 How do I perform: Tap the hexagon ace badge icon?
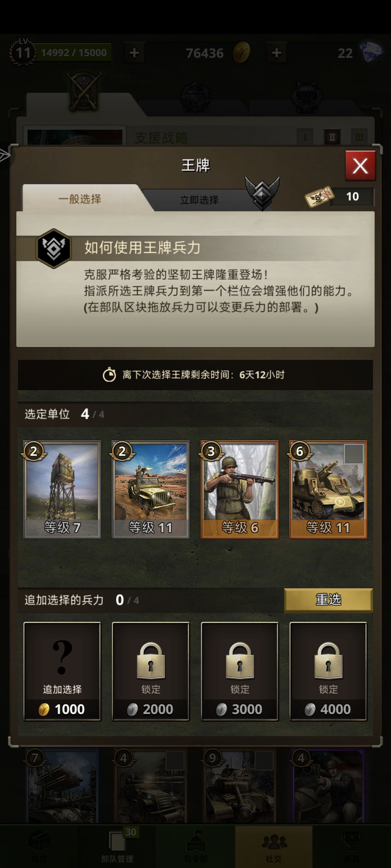click(54, 248)
